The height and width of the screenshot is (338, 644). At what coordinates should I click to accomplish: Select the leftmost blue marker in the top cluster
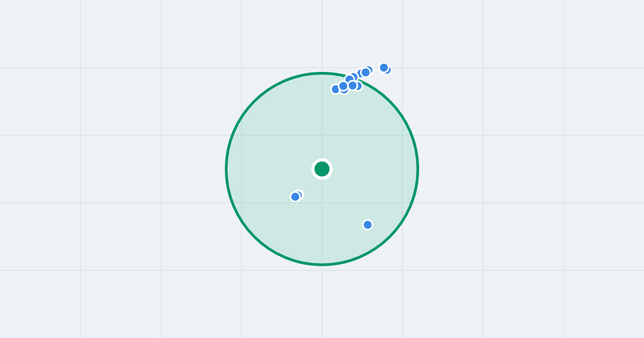click(336, 89)
